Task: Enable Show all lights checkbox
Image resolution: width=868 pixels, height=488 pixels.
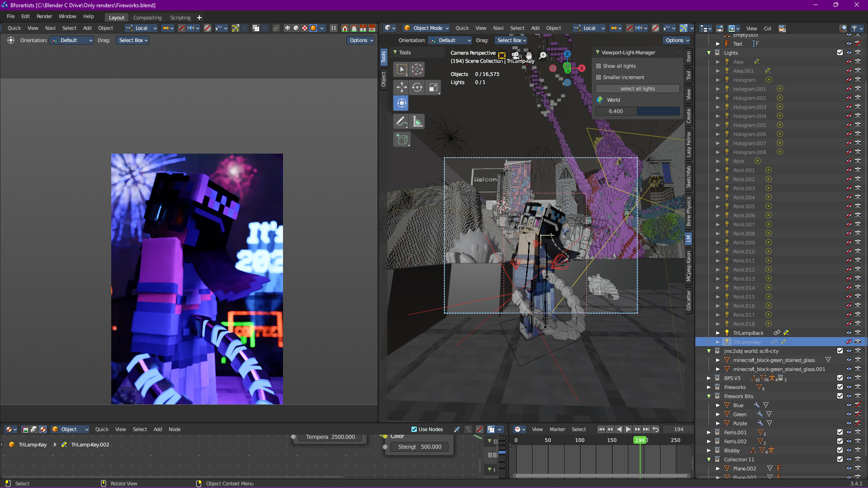Action: click(x=599, y=66)
